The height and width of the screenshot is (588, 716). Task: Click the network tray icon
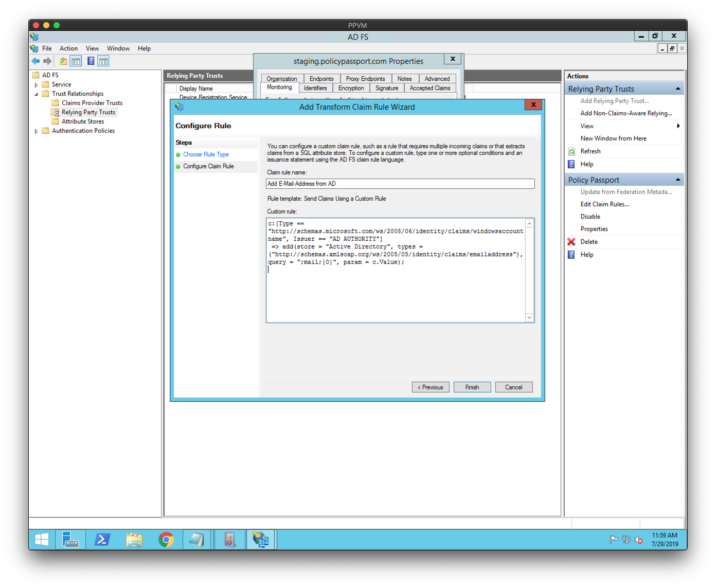pos(626,540)
